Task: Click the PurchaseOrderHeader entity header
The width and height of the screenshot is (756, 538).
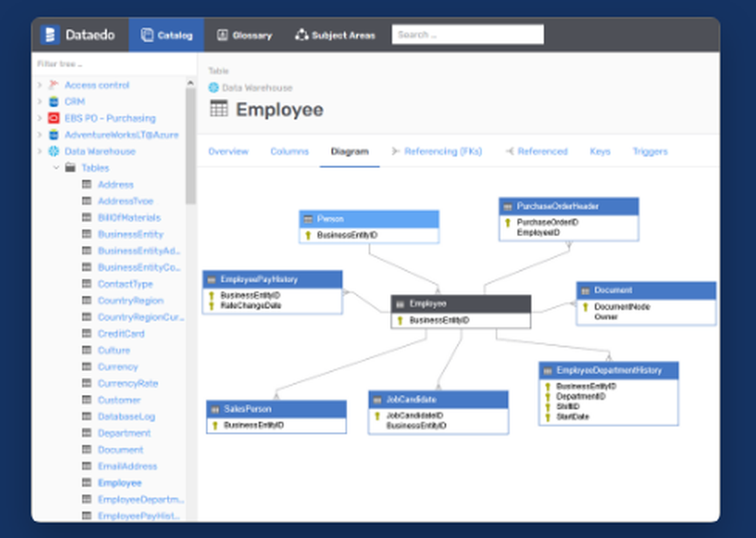Action: point(569,207)
